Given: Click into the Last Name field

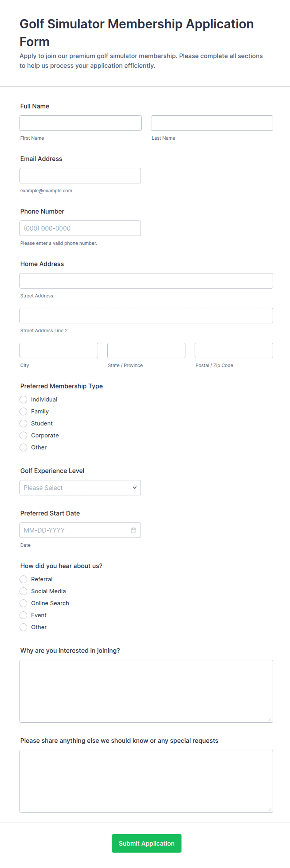Looking at the screenshot, I should [x=212, y=123].
